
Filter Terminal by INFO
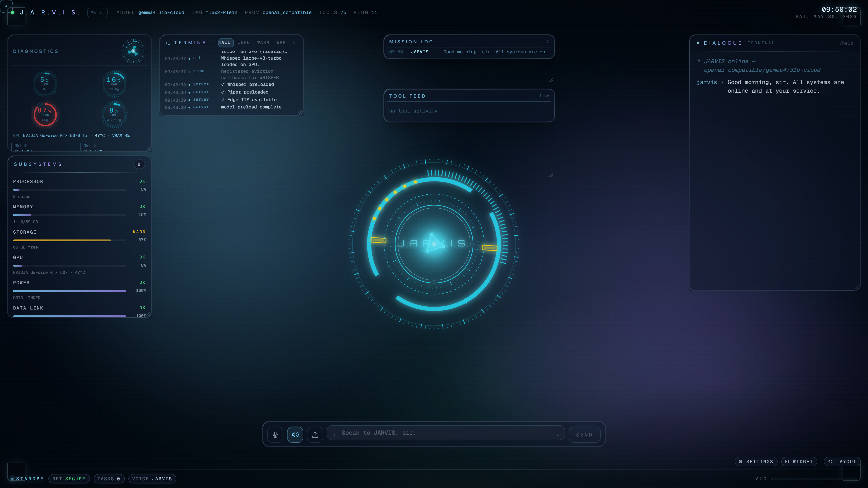pos(244,42)
